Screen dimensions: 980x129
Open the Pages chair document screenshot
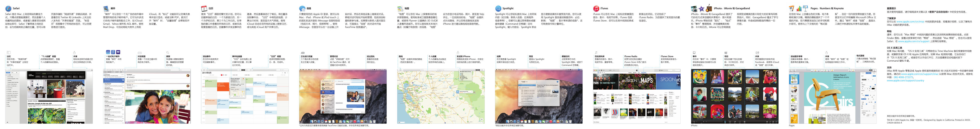(x=833, y=96)
